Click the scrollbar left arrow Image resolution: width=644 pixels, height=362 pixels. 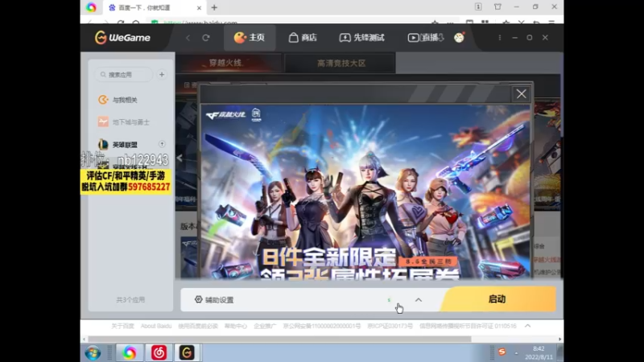(85, 339)
